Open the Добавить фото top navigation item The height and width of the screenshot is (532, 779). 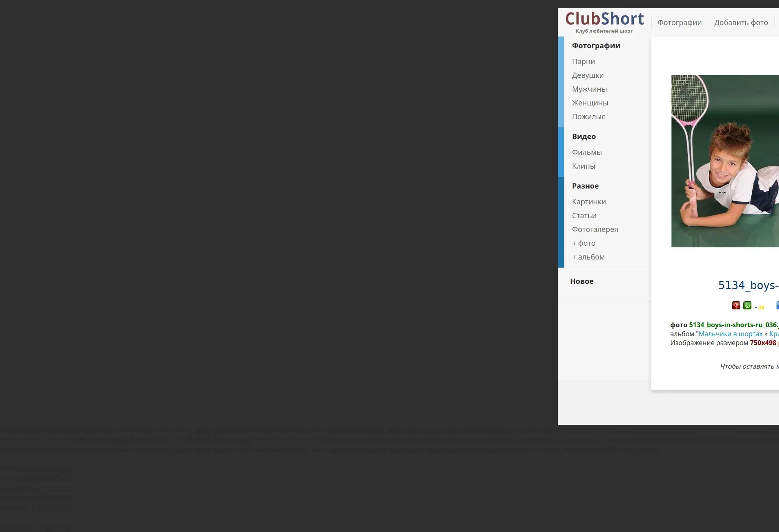(x=741, y=23)
